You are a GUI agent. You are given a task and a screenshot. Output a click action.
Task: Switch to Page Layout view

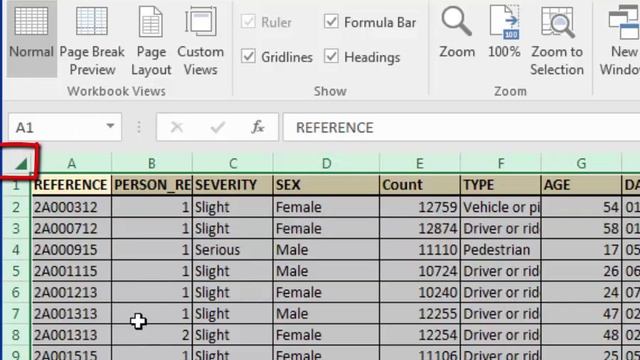pyautogui.click(x=151, y=39)
